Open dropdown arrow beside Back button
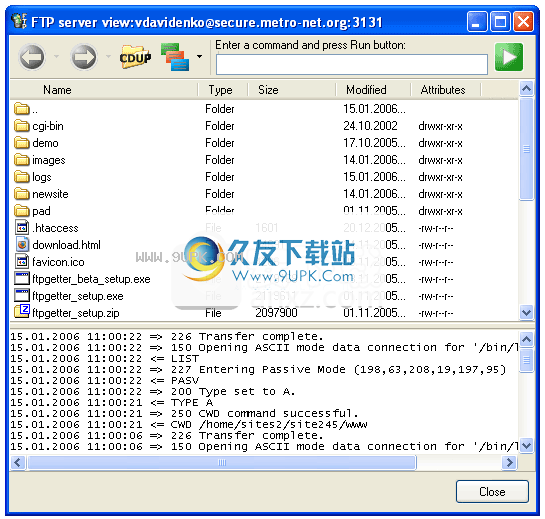The height and width of the screenshot is (519, 545). (56, 56)
